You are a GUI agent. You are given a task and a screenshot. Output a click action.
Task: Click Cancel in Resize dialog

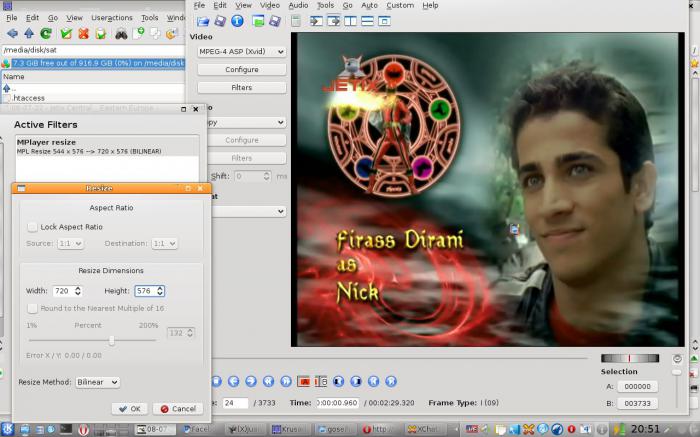pos(178,408)
